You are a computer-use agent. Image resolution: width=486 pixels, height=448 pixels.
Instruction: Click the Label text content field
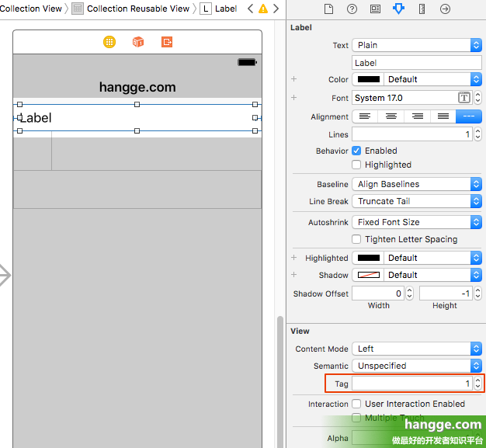417,63
